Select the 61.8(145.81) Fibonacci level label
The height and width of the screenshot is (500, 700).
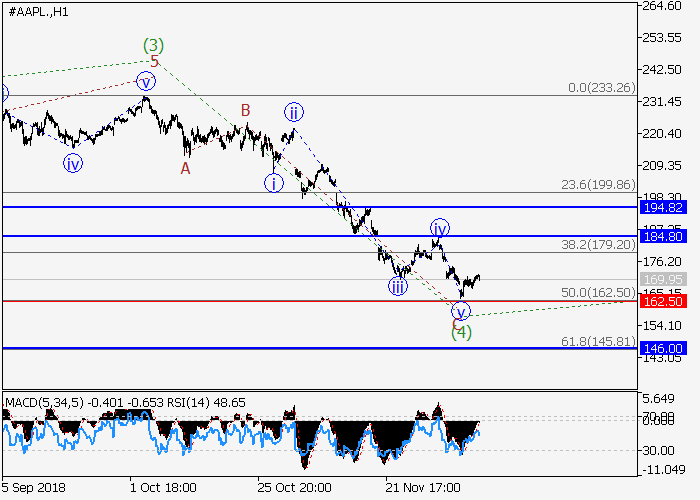click(595, 342)
